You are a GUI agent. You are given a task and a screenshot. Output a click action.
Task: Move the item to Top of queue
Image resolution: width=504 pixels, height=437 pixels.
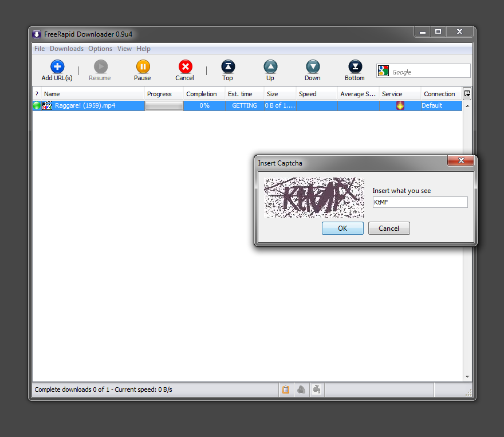point(228,66)
